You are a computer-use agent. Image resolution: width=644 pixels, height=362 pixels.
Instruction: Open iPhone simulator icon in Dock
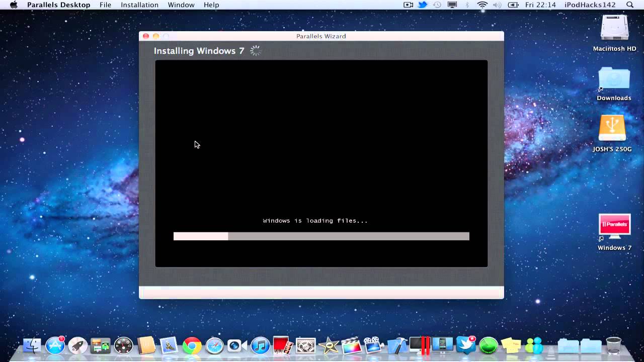443,345
